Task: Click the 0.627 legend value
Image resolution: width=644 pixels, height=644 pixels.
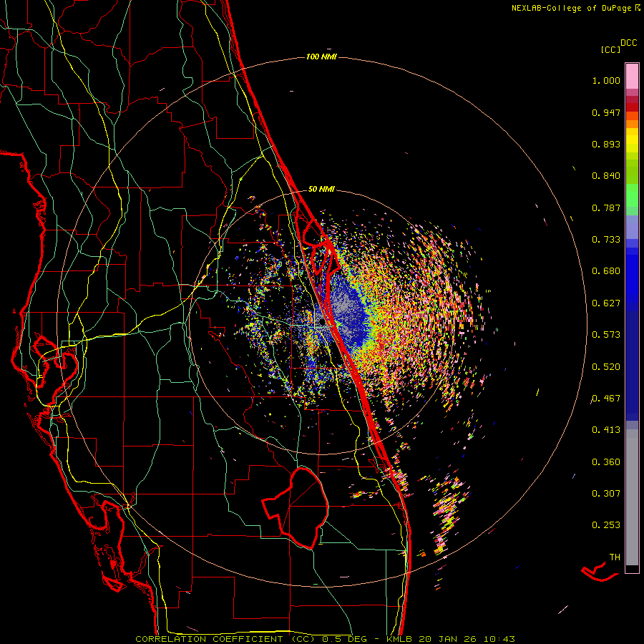Action: tap(606, 303)
